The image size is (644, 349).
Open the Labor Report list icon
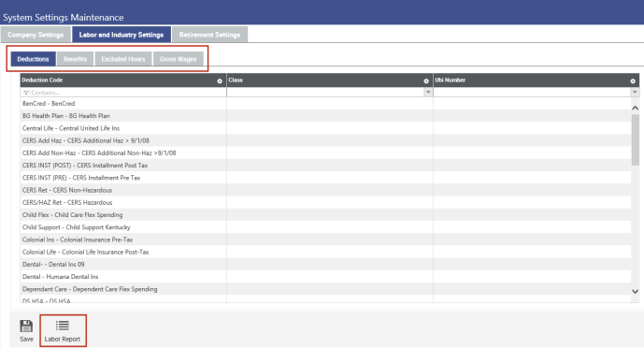[x=63, y=326]
